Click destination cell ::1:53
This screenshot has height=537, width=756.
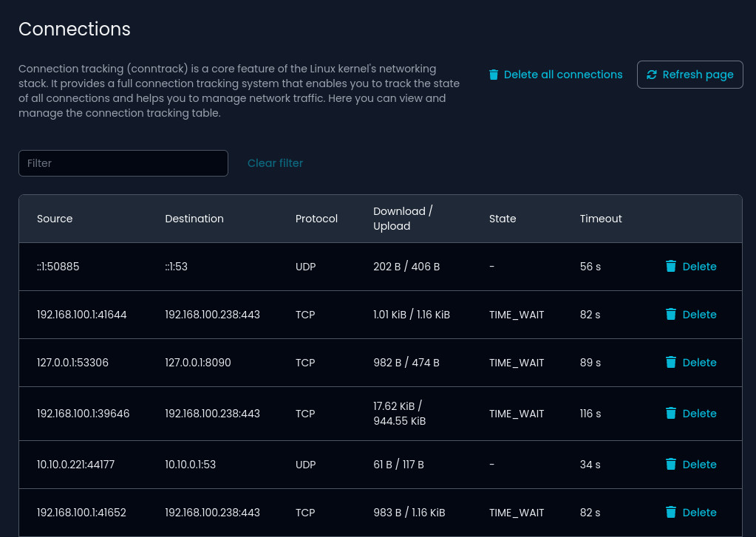[x=176, y=267]
